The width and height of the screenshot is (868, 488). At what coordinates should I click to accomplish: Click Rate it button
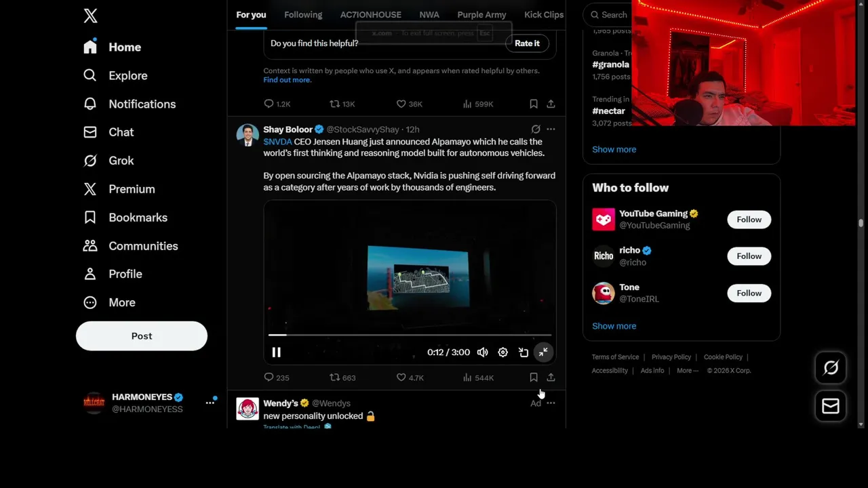(x=527, y=43)
